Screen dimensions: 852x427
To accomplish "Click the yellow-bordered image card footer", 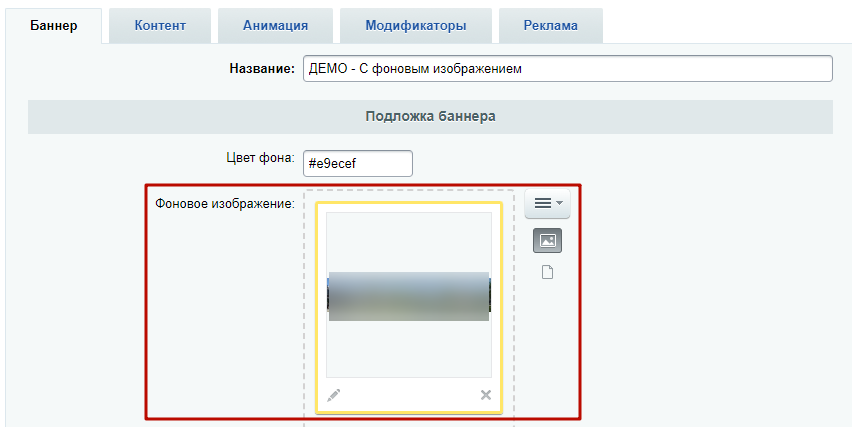I will point(409,395).
